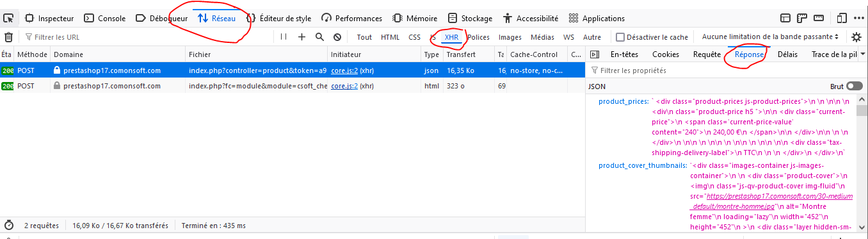Toggle the Brut raw response switch
This screenshot has width=868, height=239.
click(x=854, y=86)
